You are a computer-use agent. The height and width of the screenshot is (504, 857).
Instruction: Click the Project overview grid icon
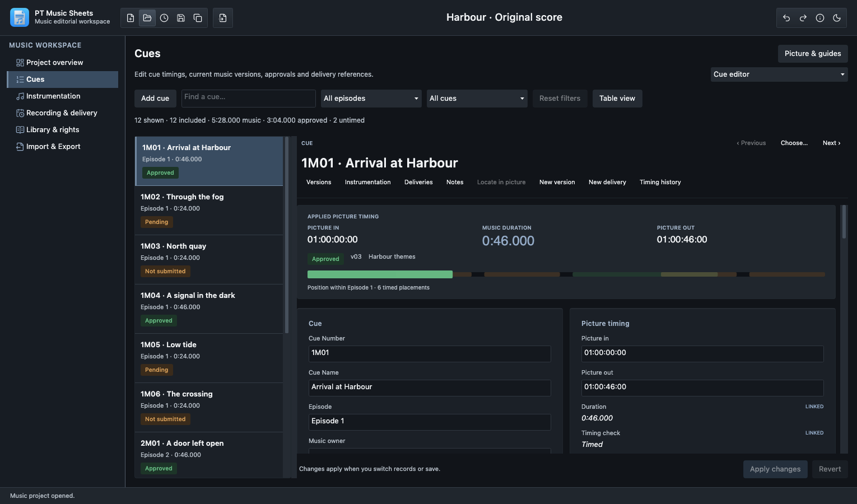point(20,63)
